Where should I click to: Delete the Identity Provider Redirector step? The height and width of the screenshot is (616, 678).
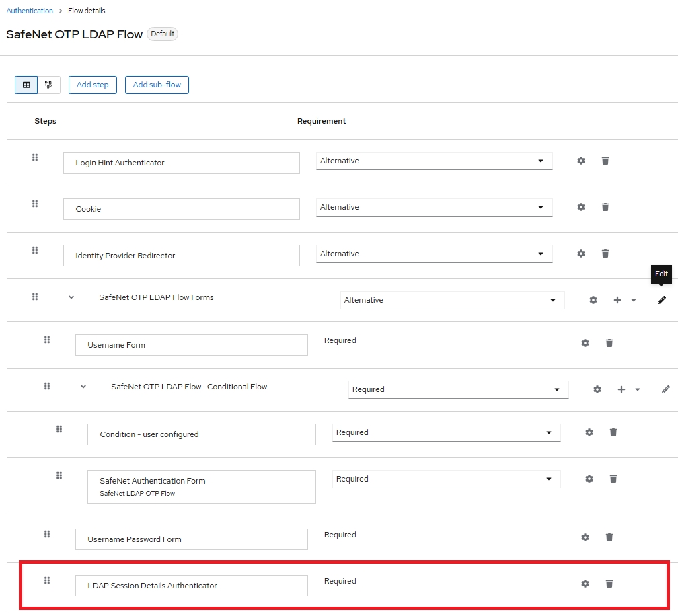pyautogui.click(x=605, y=254)
